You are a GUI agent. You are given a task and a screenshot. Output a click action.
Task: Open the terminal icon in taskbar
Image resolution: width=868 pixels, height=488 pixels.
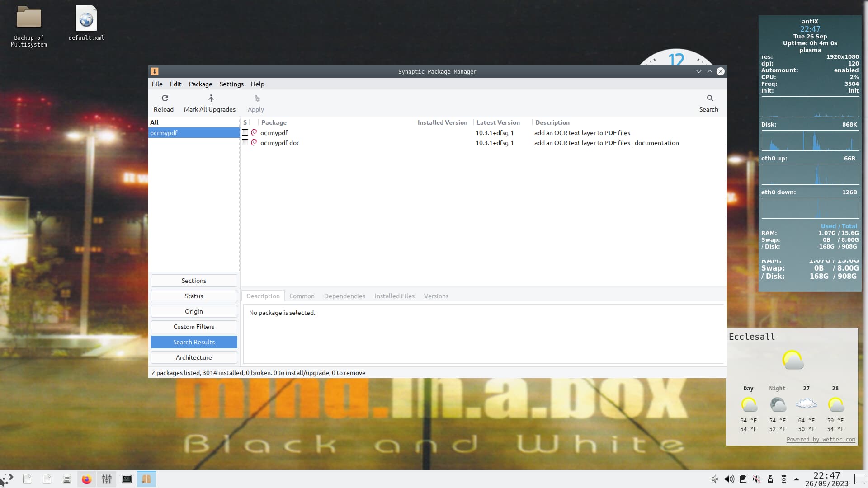(127, 479)
